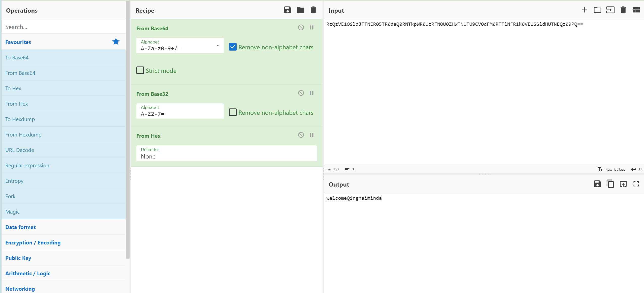The width and height of the screenshot is (644, 293).
Task: Open Base64 Alphabet dropdown arrow
Action: (217, 46)
